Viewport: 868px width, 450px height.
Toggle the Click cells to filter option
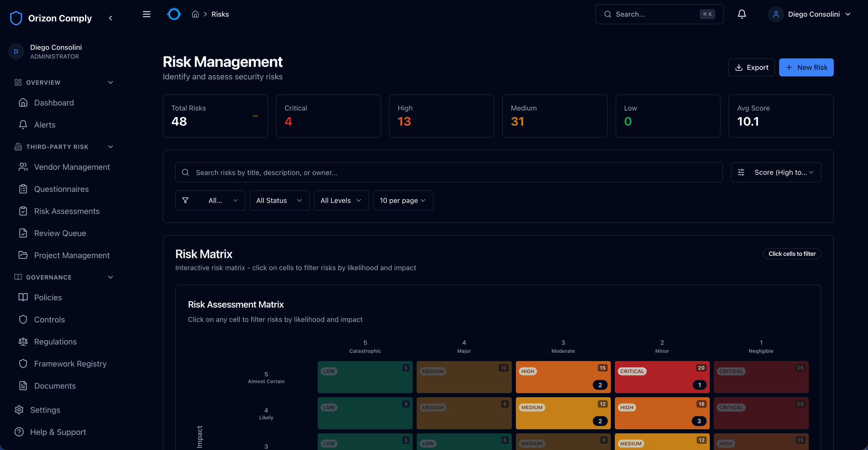pos(792,253)
